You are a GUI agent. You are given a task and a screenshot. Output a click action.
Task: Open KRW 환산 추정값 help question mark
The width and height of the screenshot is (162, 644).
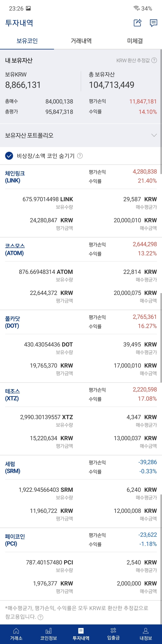pyautogui.click(x=154, y=60)
